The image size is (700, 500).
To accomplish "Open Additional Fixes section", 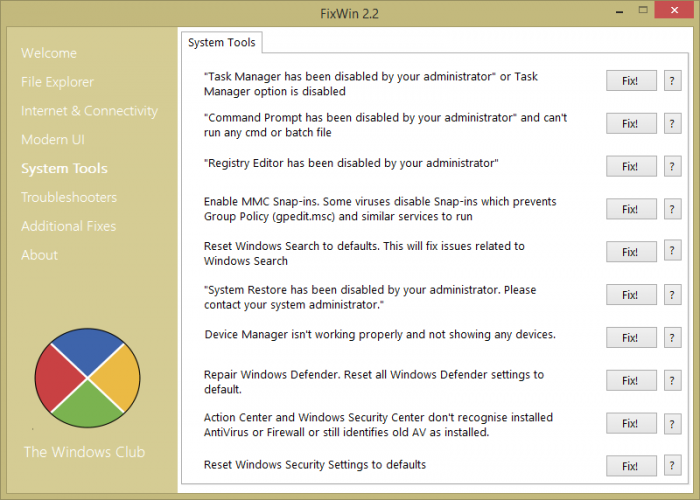I will coord(68,226).
